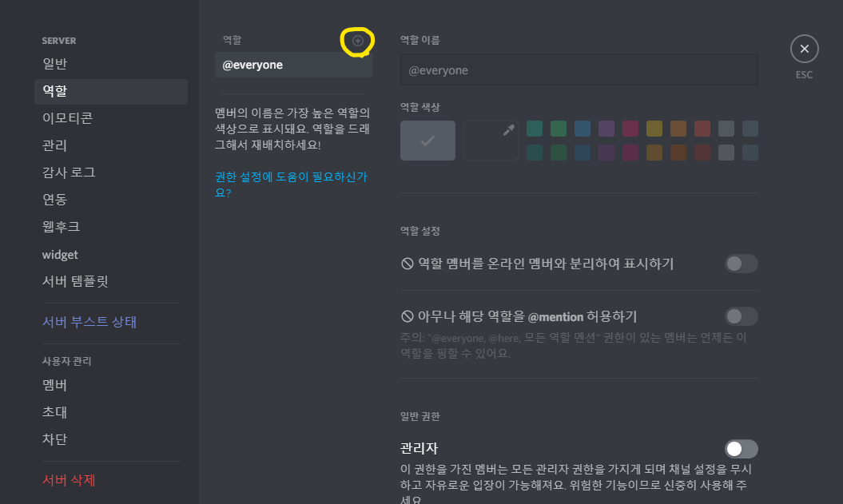This screenshot has height=504, width=843.
Task: Pick the red color swatch in top row
Action: click(702, 129)
